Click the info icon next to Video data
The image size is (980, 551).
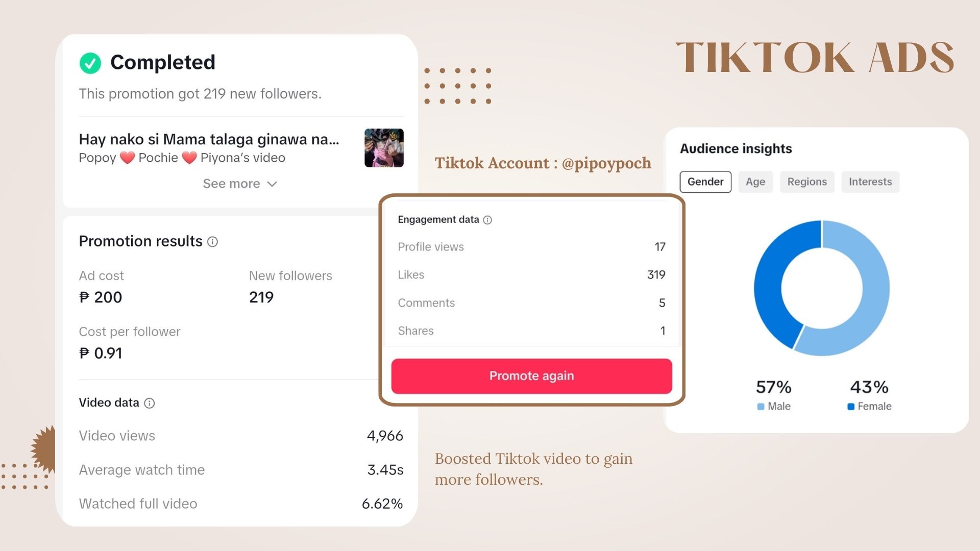(x=150, y=404)
